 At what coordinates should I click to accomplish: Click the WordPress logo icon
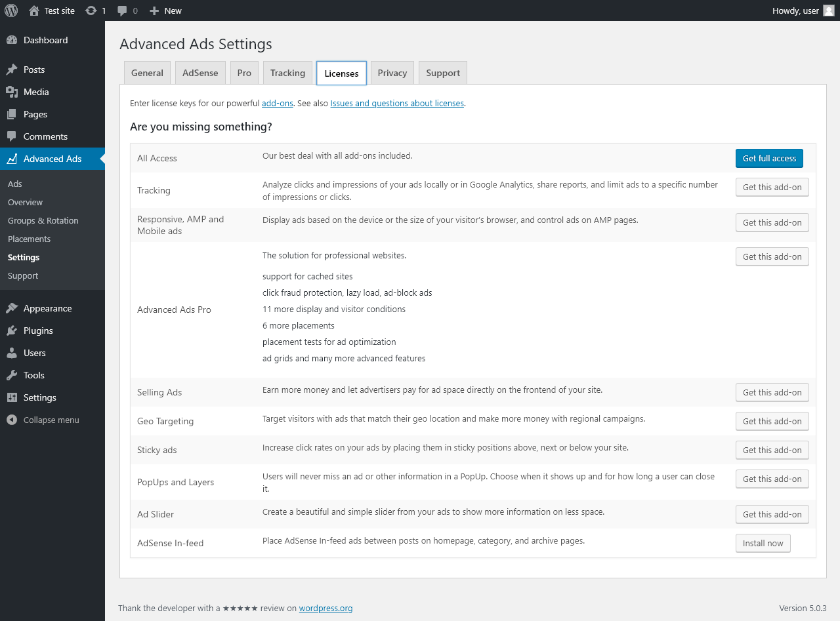coord(11,10)
